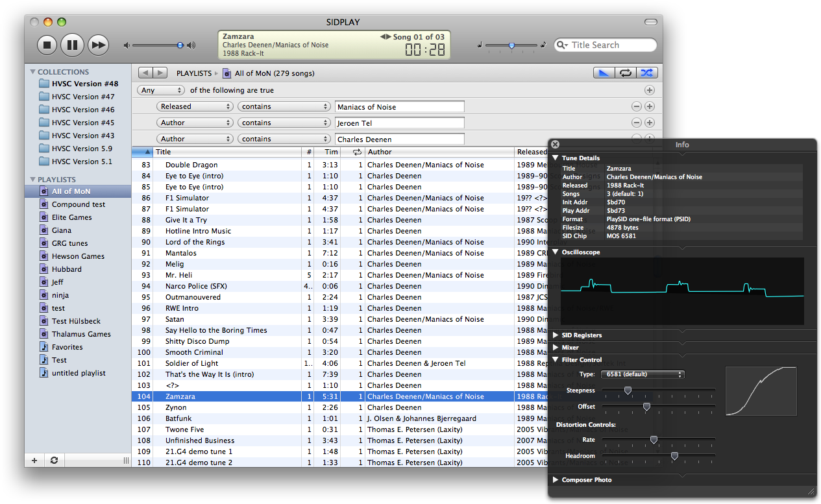This screenshot has height=504, width=821.
Task: Sort by the Author column header
Action: (x=439, y=152)
